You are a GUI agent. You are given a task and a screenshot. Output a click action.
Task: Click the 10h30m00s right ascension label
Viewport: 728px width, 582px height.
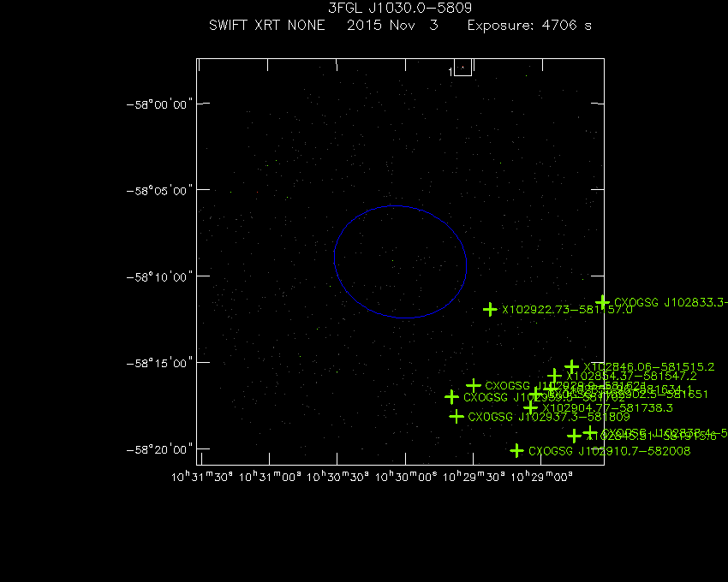[x=406, y=477]
